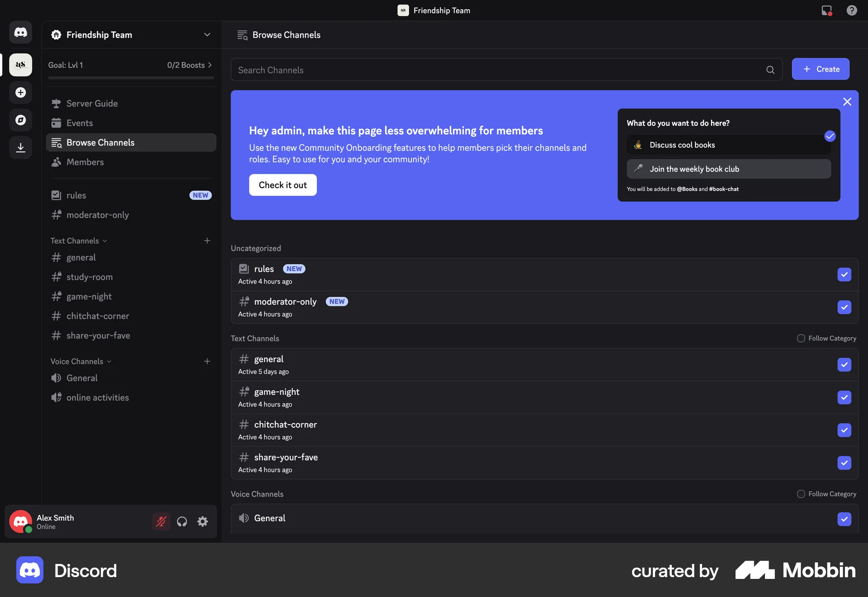Deafen audio with the headphones icon
868x597 pixels.
click(182, 521)
